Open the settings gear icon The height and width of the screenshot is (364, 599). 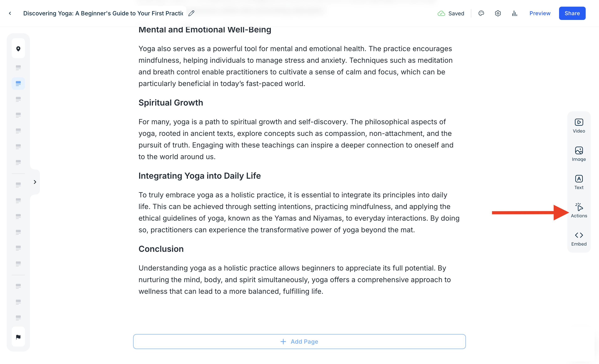point(498,13)
